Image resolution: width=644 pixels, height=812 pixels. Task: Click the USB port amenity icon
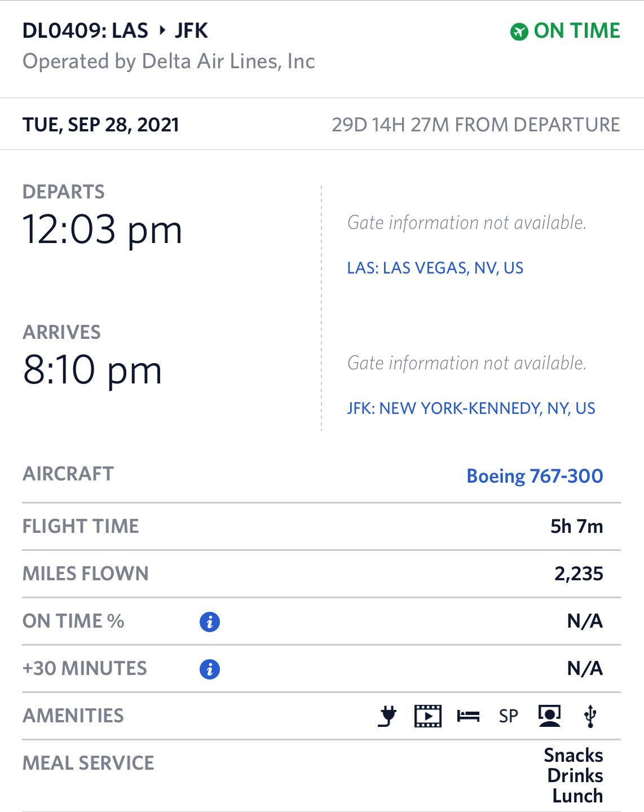[x=590, y=716]
